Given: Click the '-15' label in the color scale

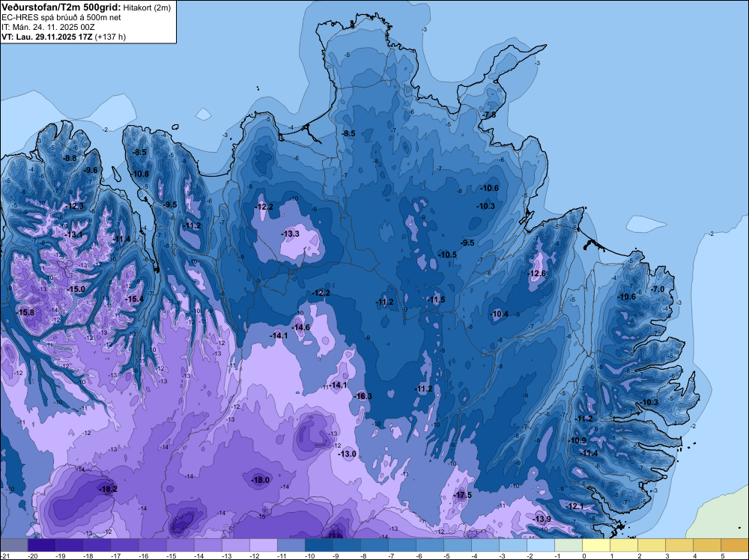Looking at the screenshot, I should click(172, 556).
